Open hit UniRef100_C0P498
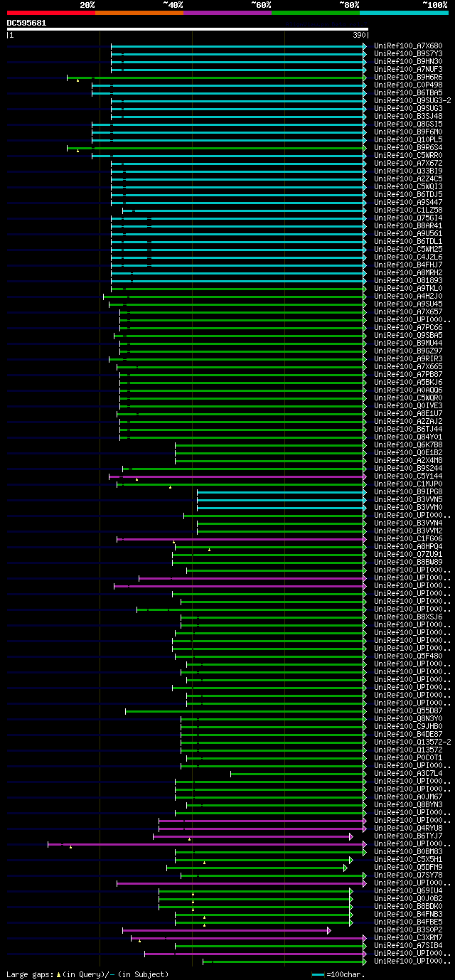 408,85
